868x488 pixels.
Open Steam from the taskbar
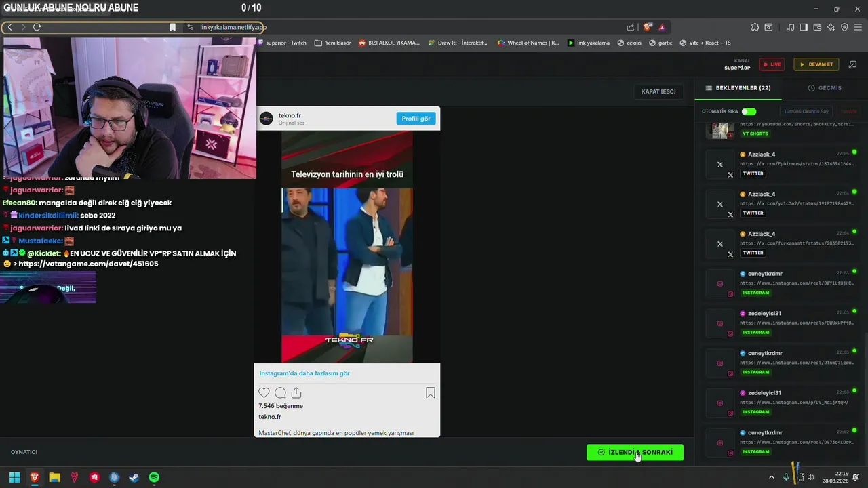coord(134,477)
